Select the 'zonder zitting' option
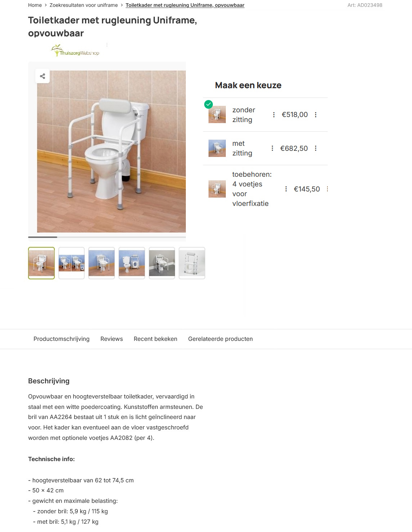This screenshot has height=532, width=412. click(x=265, y=115)
